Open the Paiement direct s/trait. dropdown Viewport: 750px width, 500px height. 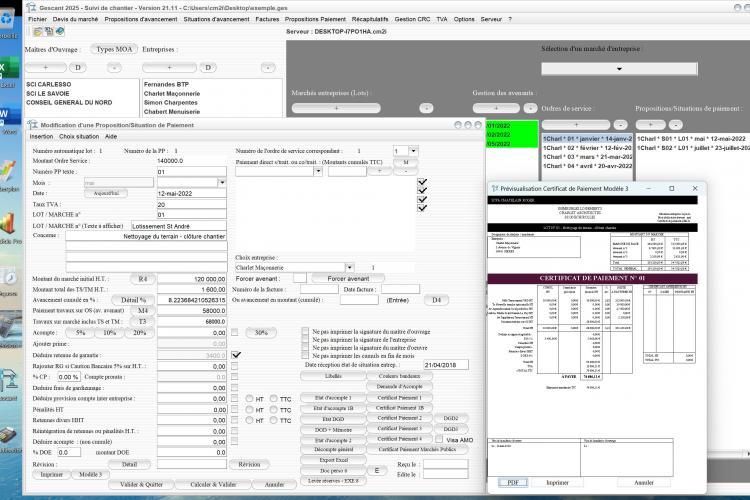(x=318, y=171)
